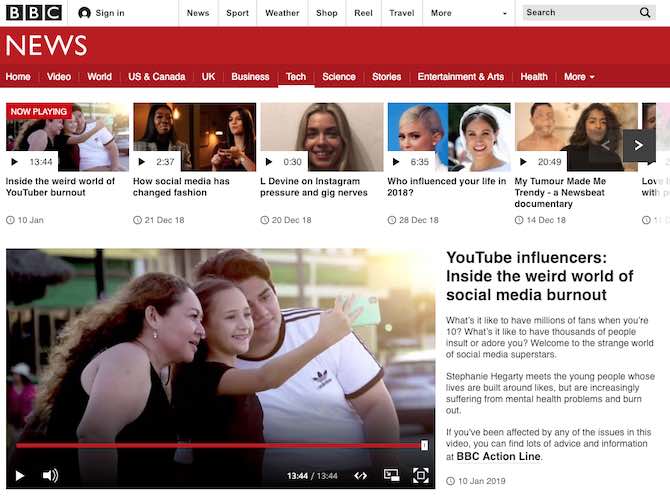This screenshot has height=504, width=670.
Task: Click the fashion video thumbnail dated 21 Dec 18
Action: click(x=194, y=137)
